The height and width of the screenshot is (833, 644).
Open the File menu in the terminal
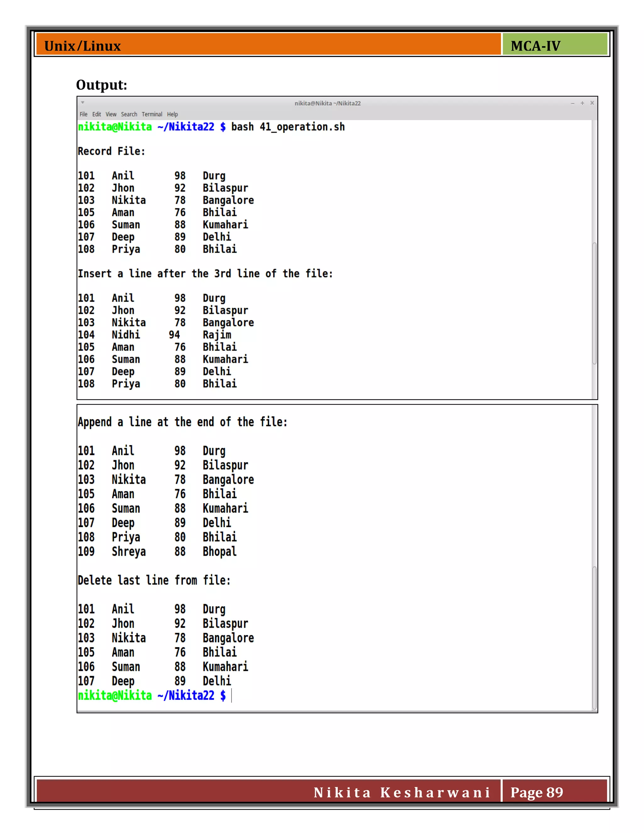tap(84, 114)
